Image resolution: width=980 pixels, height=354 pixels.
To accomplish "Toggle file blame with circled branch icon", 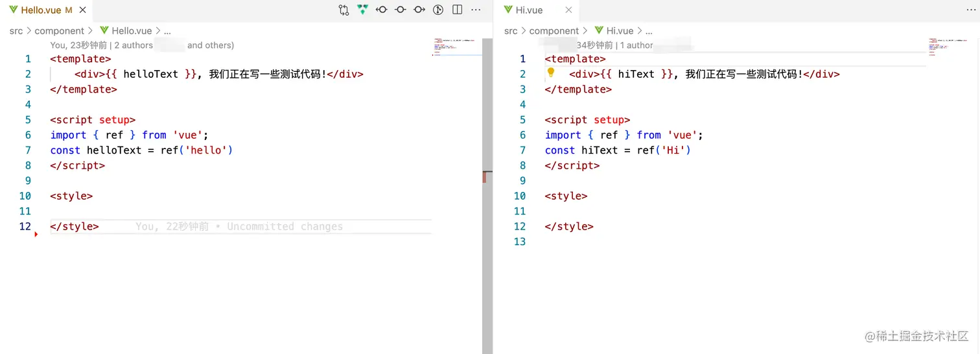I will coord(438,10).
